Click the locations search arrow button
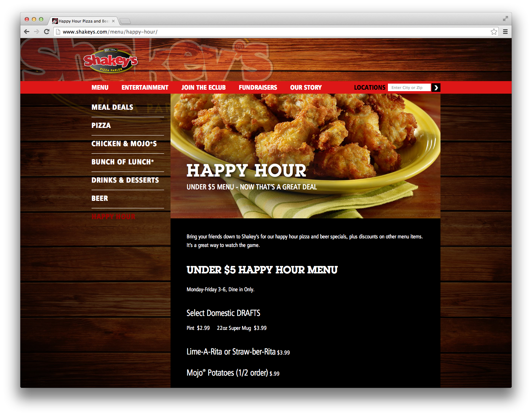Image resolution: width=532 pixels, height=416 pixels. pos(435,87)
